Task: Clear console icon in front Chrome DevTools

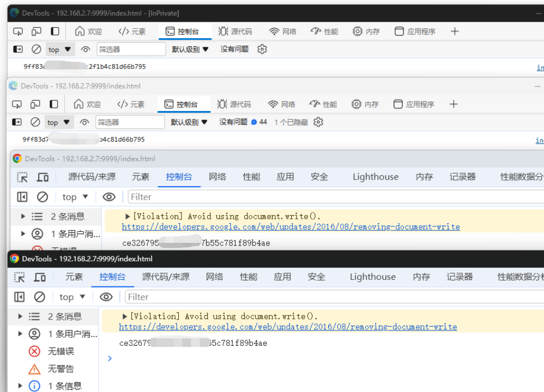Action: point(40,297)
